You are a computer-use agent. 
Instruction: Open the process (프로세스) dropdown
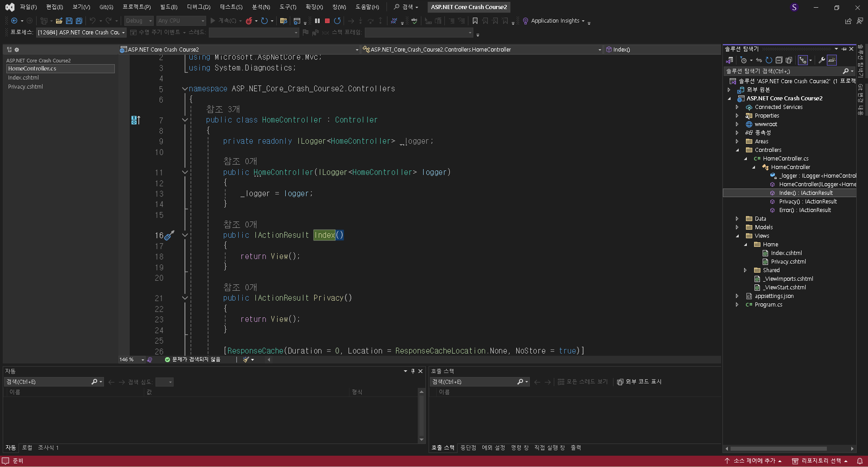pos(81,33)
